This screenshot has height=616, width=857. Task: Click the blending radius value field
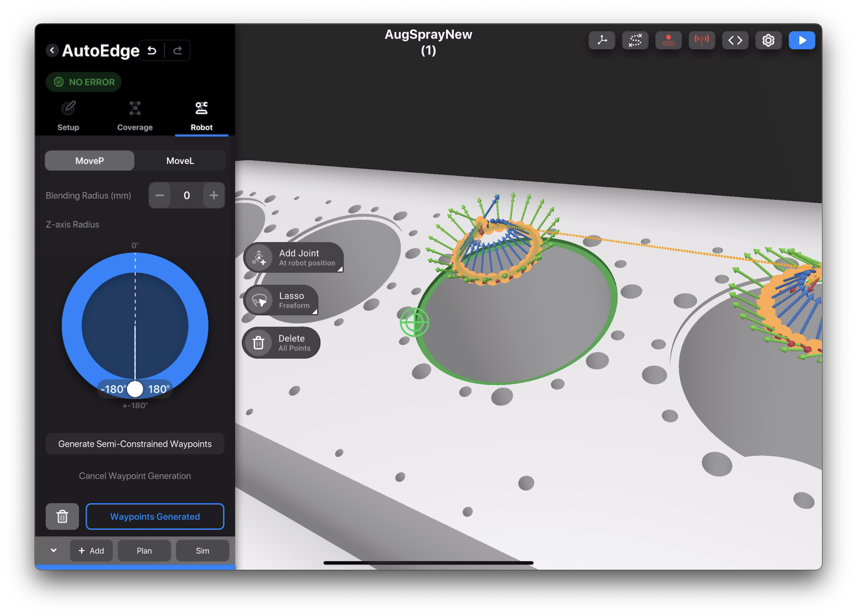[187, 195]
